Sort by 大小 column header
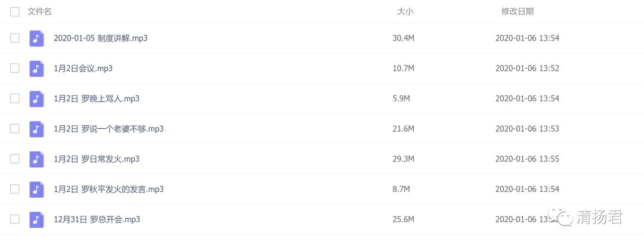This screenshot has height=245, width=644. [405, 11]
